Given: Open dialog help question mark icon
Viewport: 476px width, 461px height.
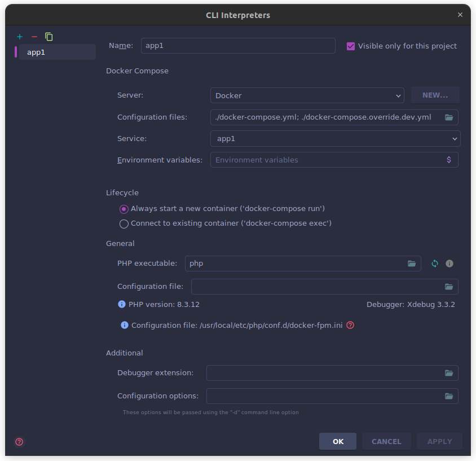Looking at the screenshot, I should point(19,442).
